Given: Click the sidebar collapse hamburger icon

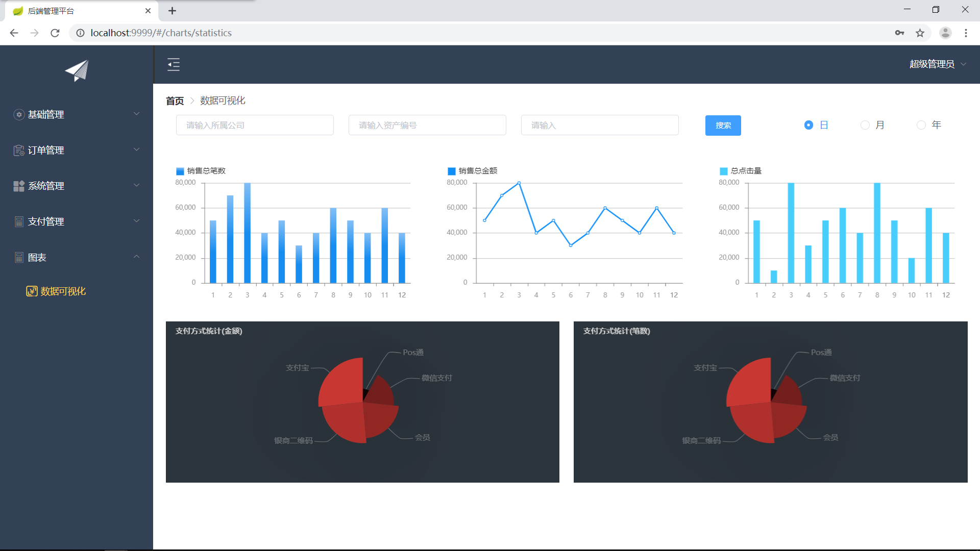Looking at the screenshot, I should [174, 64].
